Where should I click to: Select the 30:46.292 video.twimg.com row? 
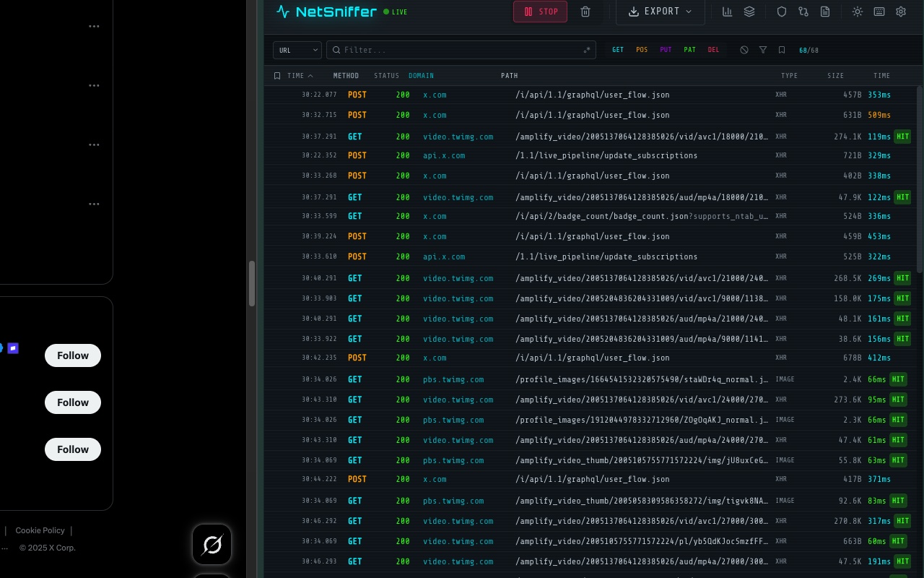[590, 521]
